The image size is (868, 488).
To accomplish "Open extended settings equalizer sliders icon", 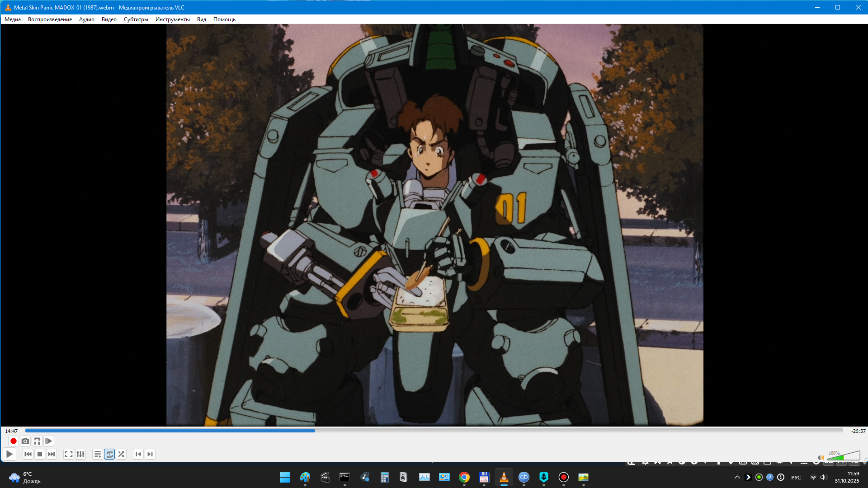I will click(x=80, y=454).
